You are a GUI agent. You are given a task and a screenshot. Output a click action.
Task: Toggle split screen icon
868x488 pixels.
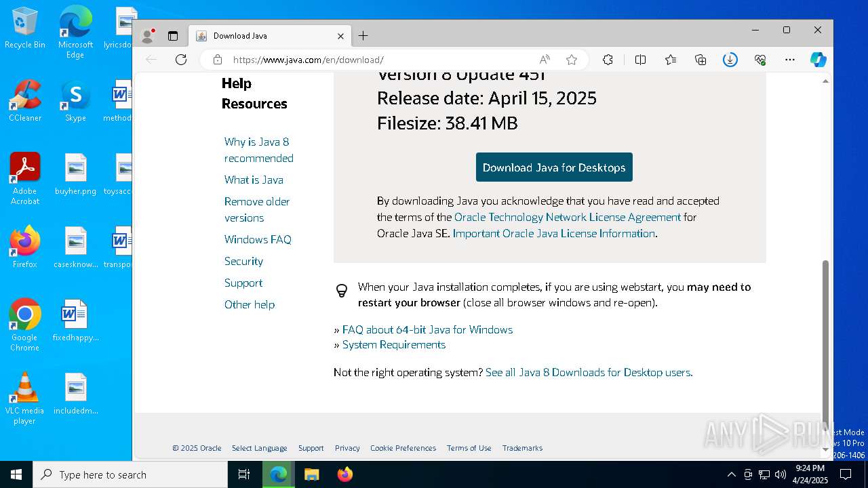point(640,60)
